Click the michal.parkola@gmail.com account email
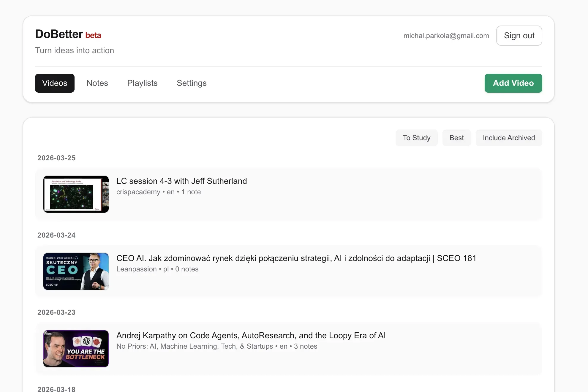 pyautogui.click(x=446, y=36)
